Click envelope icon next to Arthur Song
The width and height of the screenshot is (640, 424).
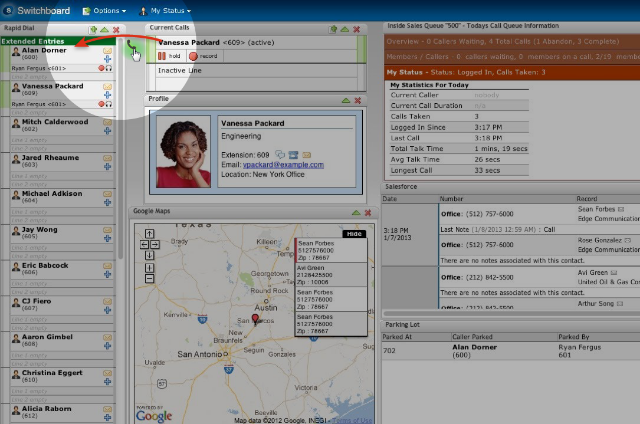(x=620, y=304)
